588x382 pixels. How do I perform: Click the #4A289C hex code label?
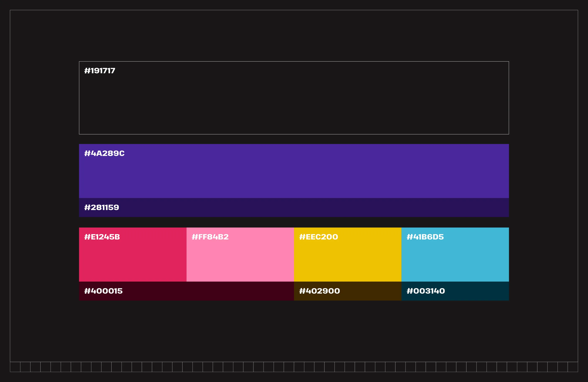point(104,153)
